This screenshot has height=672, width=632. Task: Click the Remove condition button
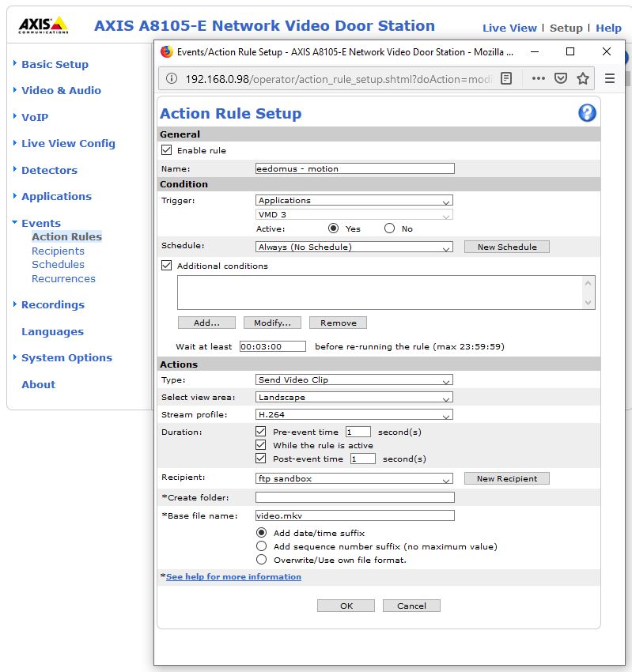[x=338, y=323]
